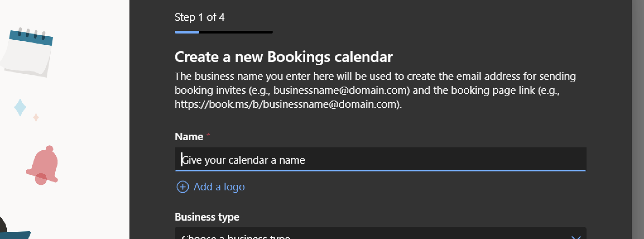Viewport: 644px width, 239px height.
Task: Click the small peach sparkle shape
Action: [x=36, y=117]
